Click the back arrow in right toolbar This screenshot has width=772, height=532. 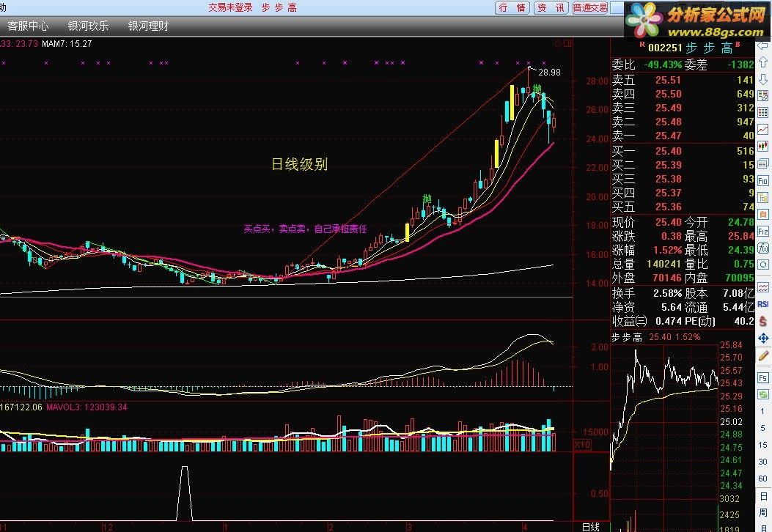(762, 45)
